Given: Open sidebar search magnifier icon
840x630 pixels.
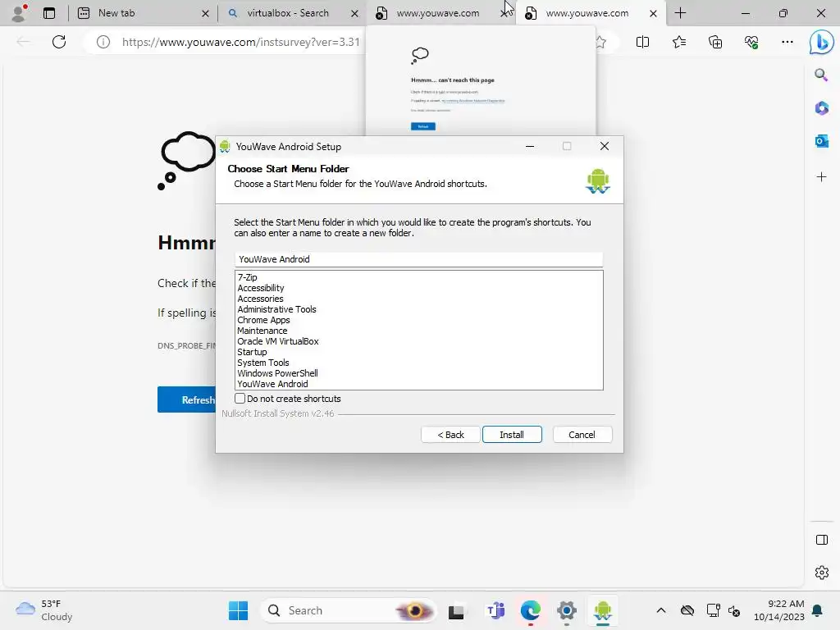Looking at the screenshot, I should click(x=821, y=75).
